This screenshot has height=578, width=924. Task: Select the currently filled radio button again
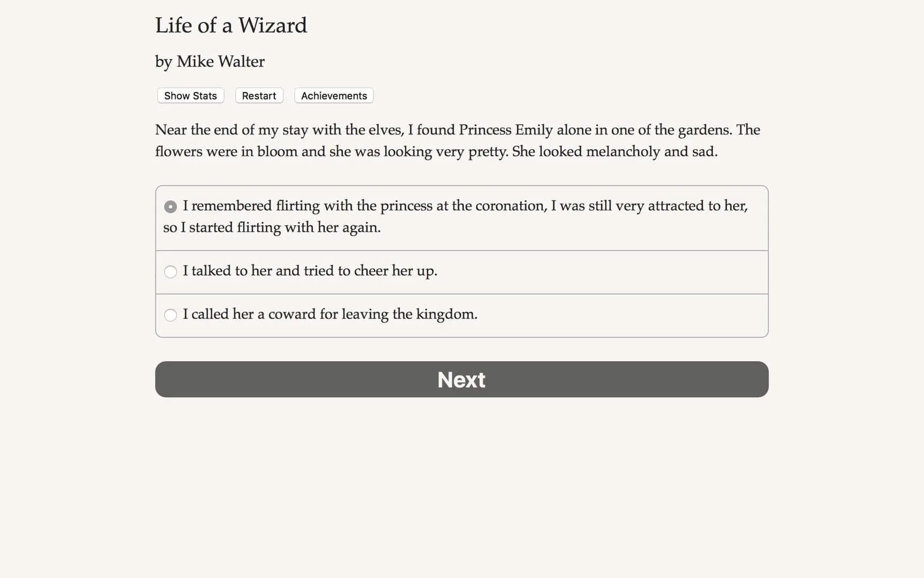pyautogui.click(x=170, y=206)
